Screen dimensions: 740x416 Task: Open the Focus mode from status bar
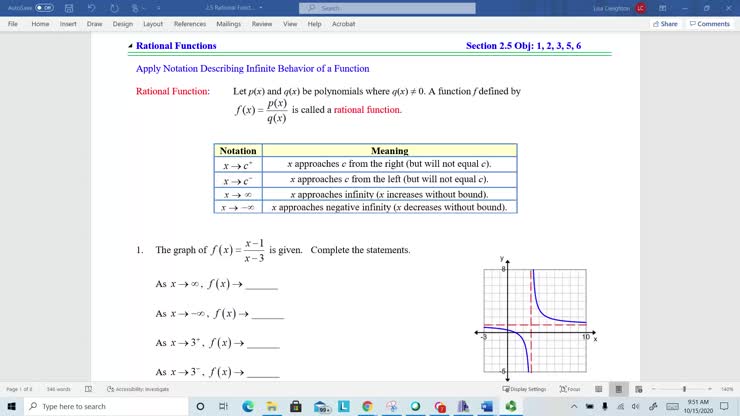point(570,389)
